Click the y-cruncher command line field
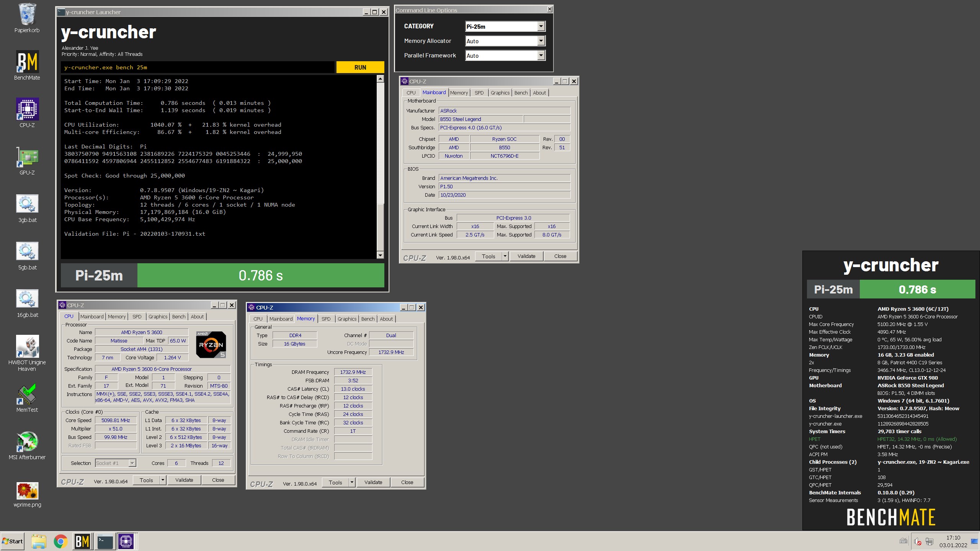Viewport: 980px width, 551px height. [198, 67]
